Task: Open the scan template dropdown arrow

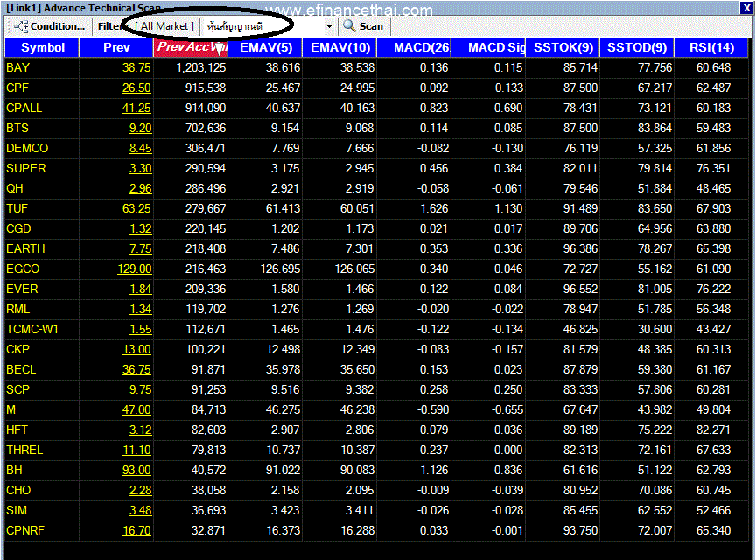Action: pyautogui.click(x=329, y=26)
